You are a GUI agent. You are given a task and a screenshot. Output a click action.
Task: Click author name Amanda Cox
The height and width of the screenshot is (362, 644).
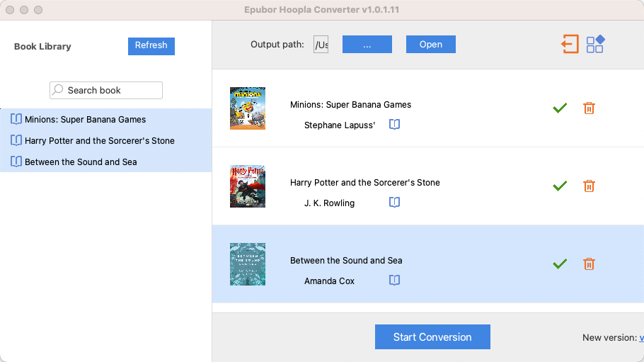click(x=329, y=281)
